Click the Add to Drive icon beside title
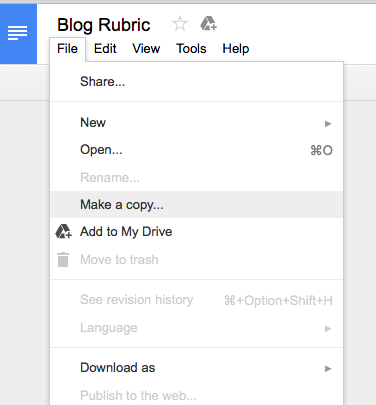 [208, 24]
